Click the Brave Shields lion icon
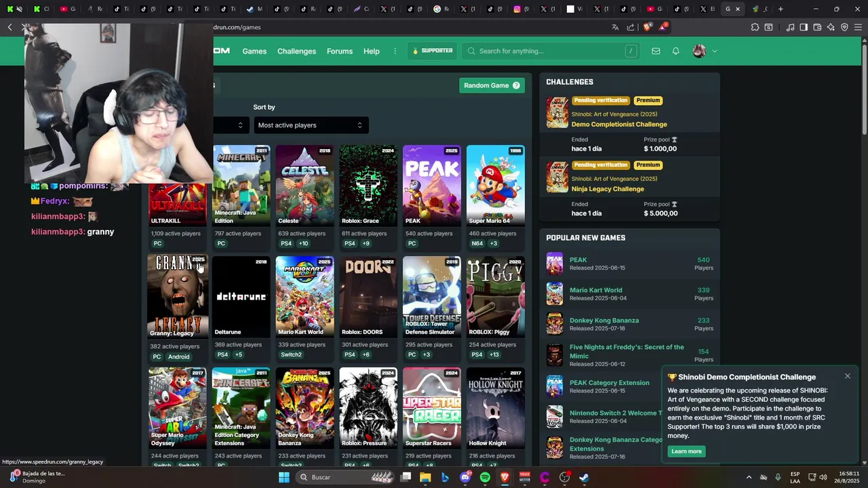 pyautogui.click(x=647, y=27)
